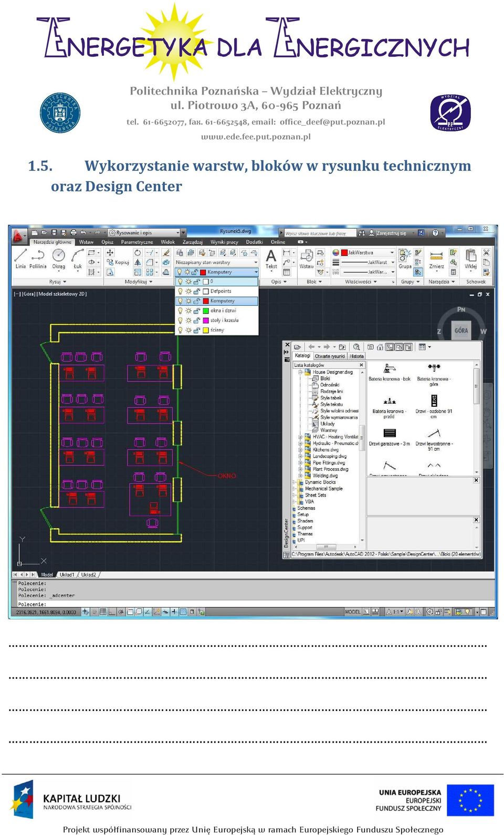Click the Drzwi garażowe - 3 m block
The height and width of the screenshot is (835, 504).
click(390, 437)
